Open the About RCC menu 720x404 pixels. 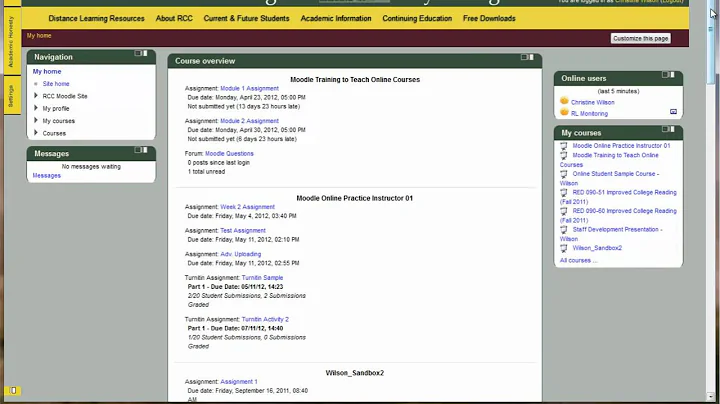click(174, 18)
